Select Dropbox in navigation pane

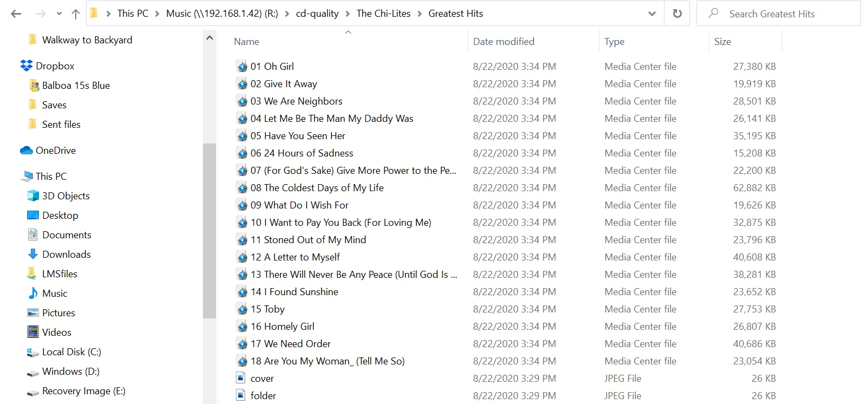[55, 66]
